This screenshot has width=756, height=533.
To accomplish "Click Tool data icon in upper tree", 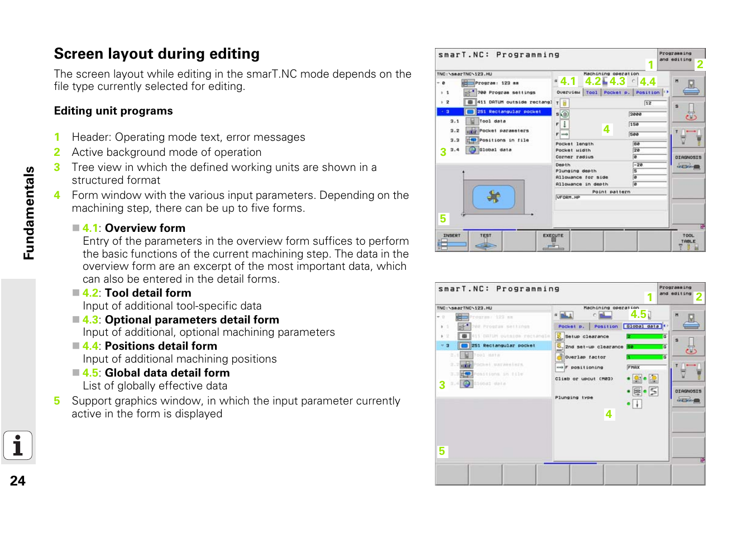I will click(472, 121).
